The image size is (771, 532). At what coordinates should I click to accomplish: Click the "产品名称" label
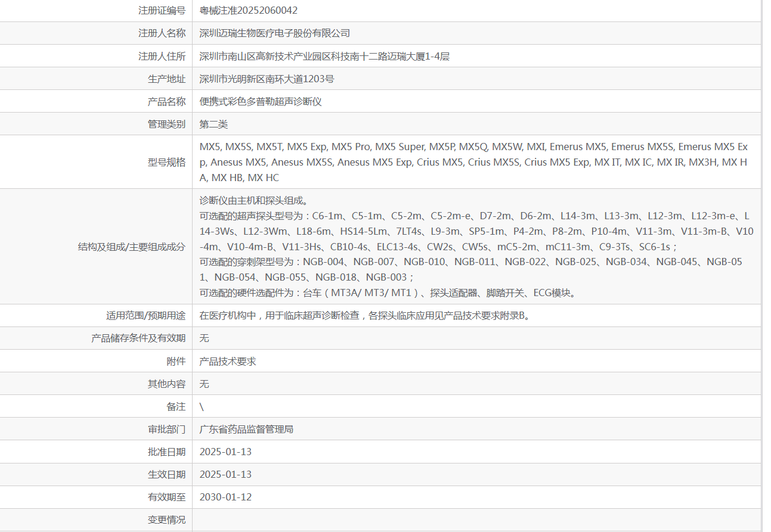[x=166, y=101]
